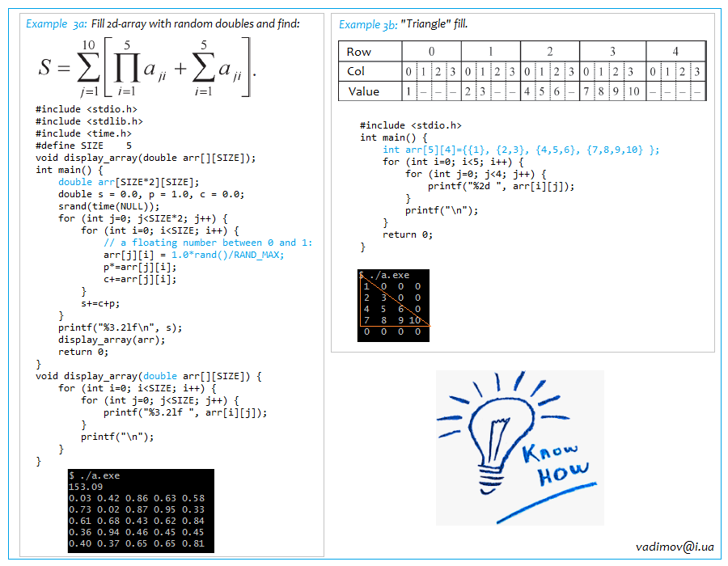The height and width of the screenshot is (566, 728).
Task: Click the left terminal row starting with "0.03 0.42"
Action: click(137, 498)
